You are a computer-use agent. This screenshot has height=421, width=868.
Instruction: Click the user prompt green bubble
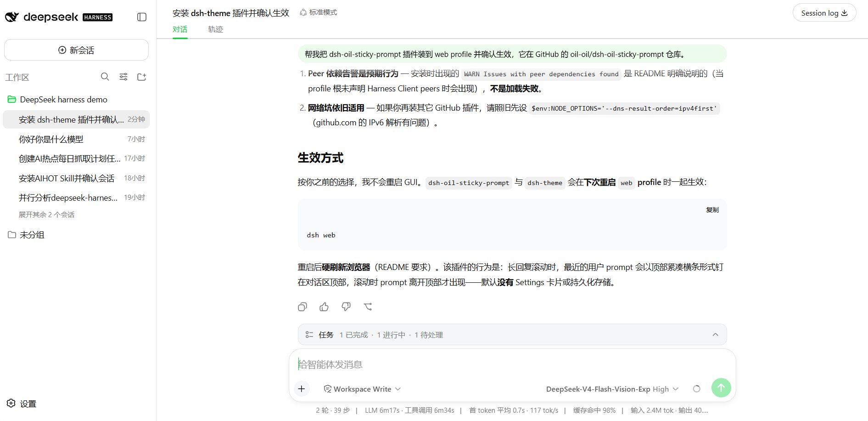(512, 54)
